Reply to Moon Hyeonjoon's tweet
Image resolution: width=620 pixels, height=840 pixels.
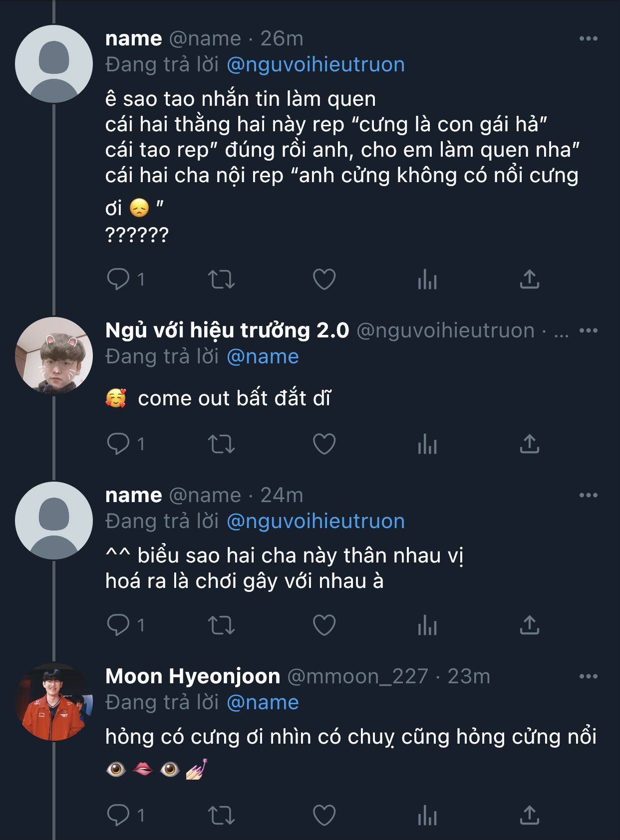[x=118, y=815]
